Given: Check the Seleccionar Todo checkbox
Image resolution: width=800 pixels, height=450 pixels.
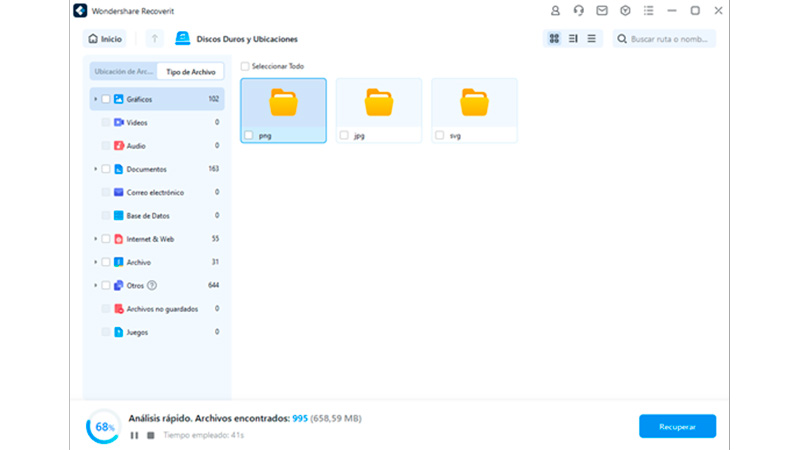Looking at the screenshot, I should pos(245,66).
